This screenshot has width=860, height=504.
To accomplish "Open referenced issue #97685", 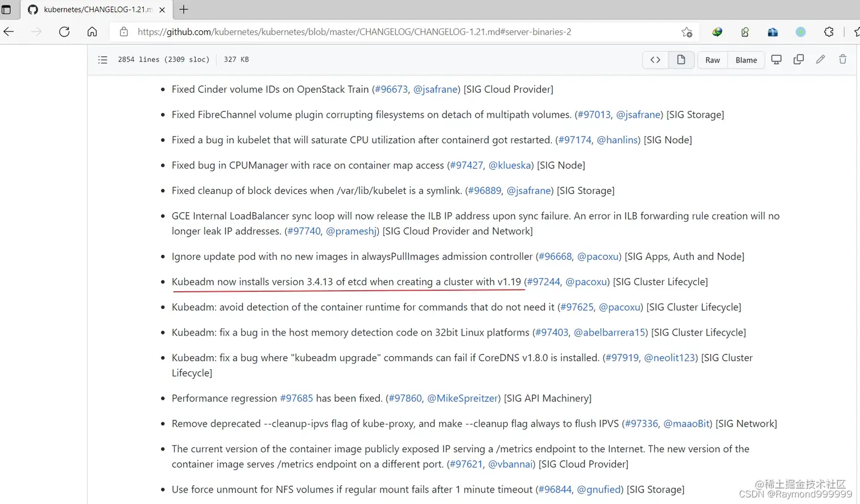I will pyautogui.click(x=296, y=398).
